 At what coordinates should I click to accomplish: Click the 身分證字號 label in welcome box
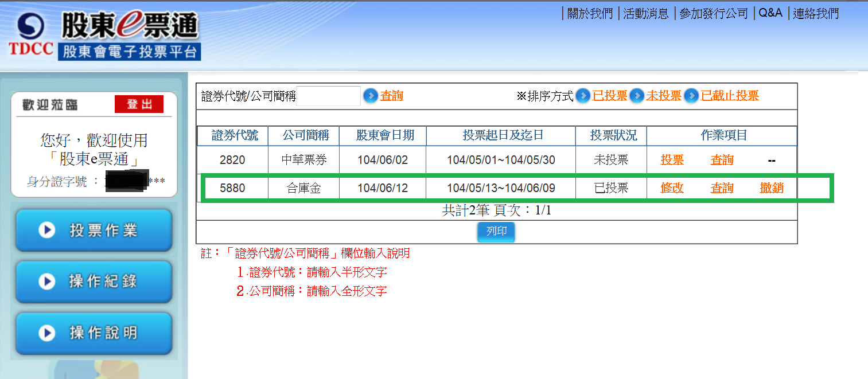57,182
